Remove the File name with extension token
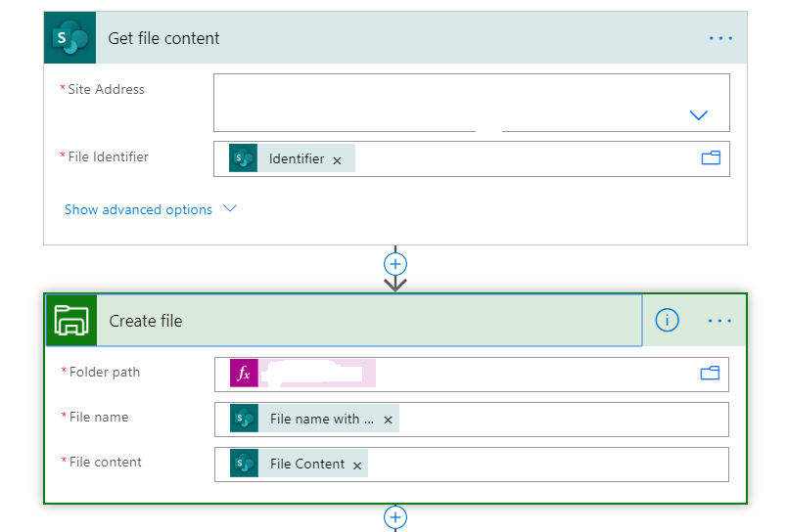Image resolution: width=787 pixels, height=532 pixels. (388, 420)
